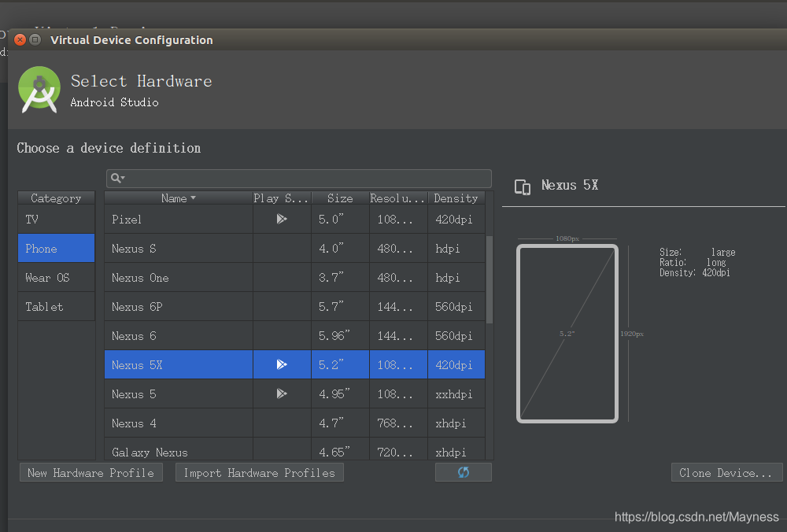The image size is (787, 532).
Task: Sort devices by the Name column header
Action: (178, 198)
